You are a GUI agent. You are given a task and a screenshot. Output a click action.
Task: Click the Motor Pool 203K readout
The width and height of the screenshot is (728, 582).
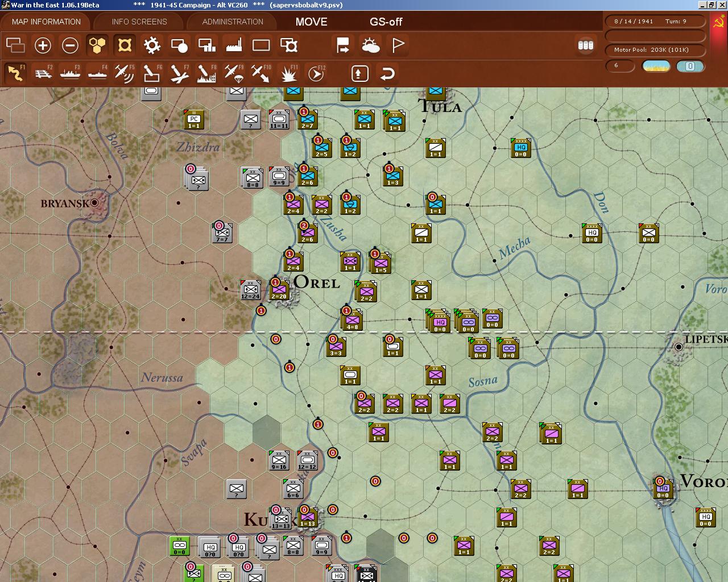[x=656, y=50]
